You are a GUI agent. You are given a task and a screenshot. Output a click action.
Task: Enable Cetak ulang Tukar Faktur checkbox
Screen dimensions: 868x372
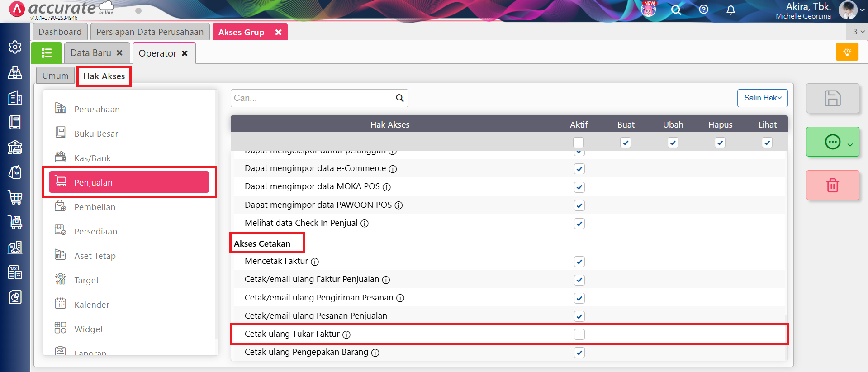579,334
